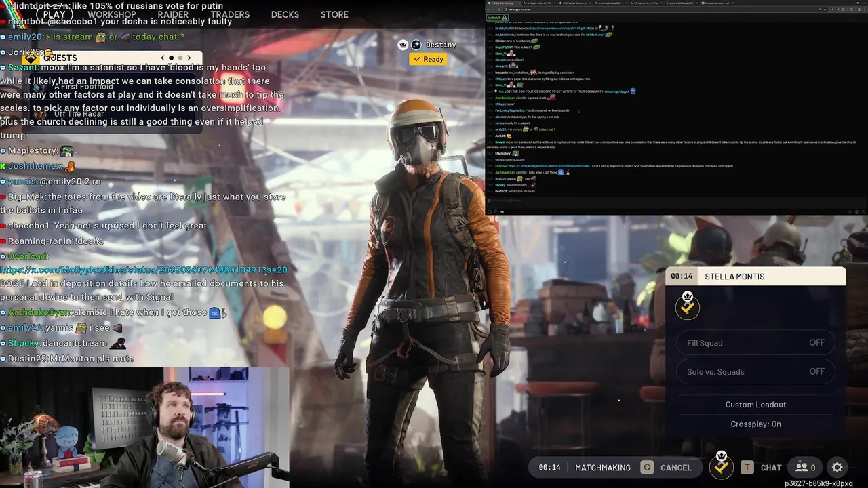Open the CHAT button
The width and height of the screenshot is (868, 488).
771,468
